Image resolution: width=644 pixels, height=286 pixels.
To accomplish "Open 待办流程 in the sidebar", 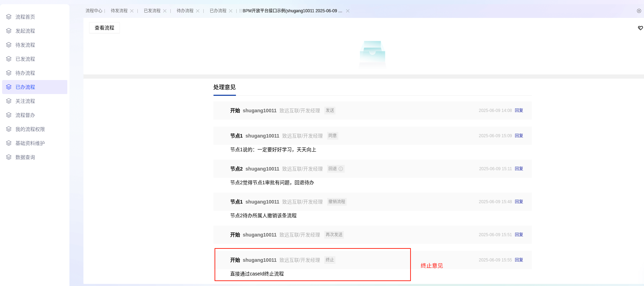I will click(x=25, y=73).
